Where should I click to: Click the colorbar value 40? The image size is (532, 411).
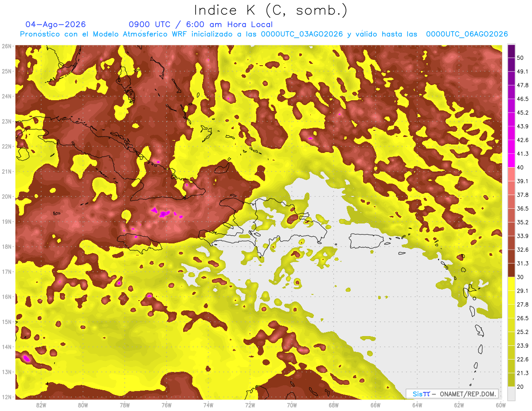point(520,167)
